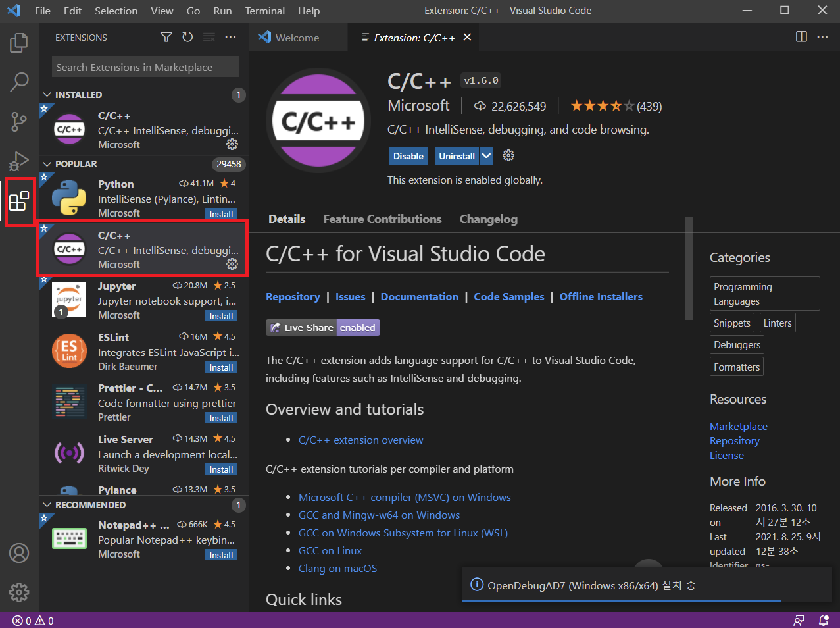Split the editor to the right
840x628 pixels.
coord(801,37)
